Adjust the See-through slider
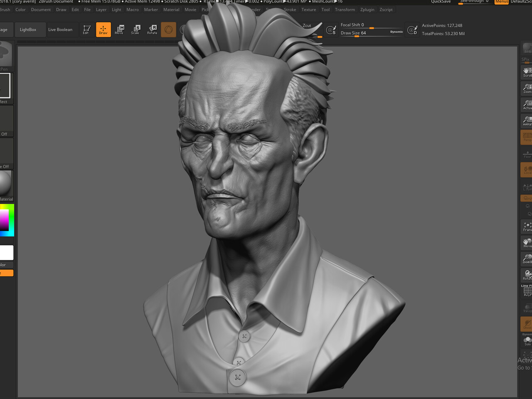Viewport: 532px width, 399px height. [x=475, y=2]
